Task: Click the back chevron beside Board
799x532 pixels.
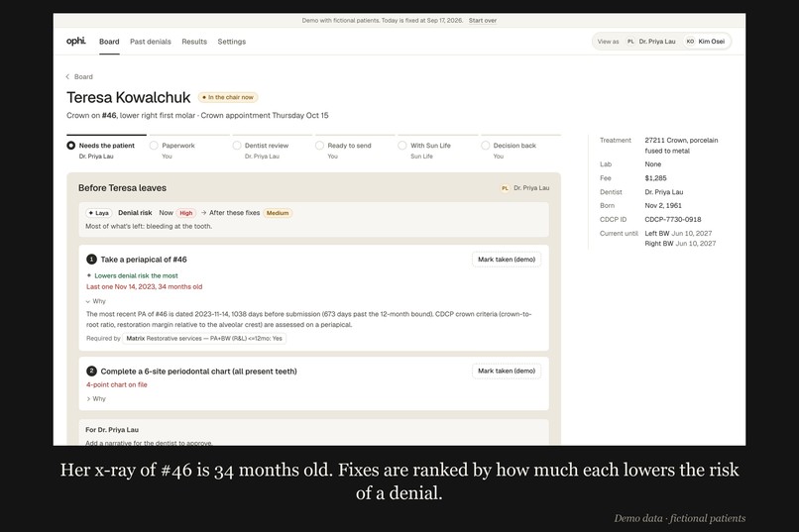Action: pos(67,77)
